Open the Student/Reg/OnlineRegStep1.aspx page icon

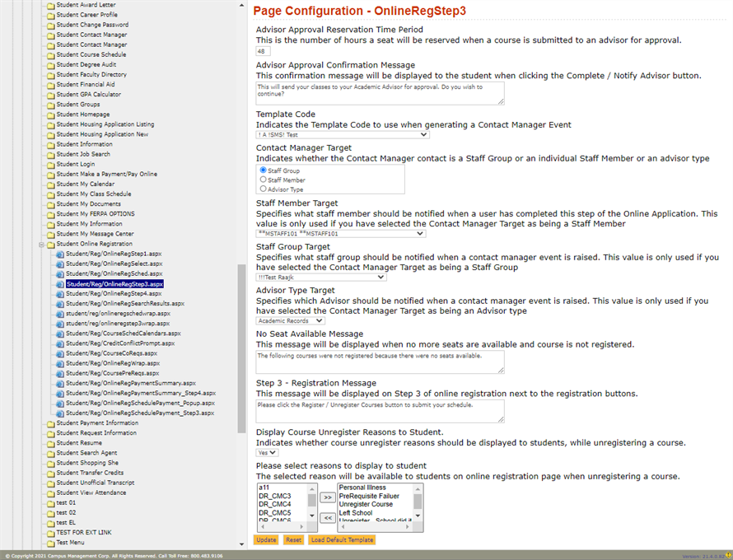coord(58,254)
